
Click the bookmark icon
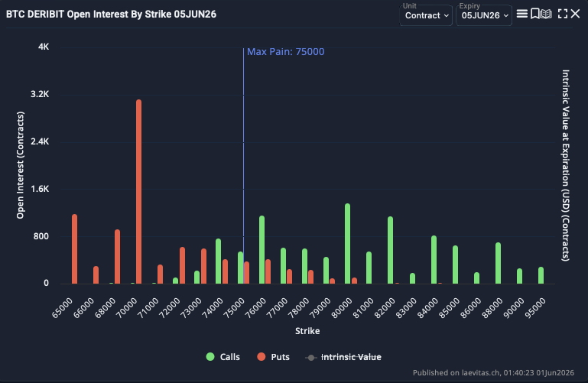[x=534, y=14]
